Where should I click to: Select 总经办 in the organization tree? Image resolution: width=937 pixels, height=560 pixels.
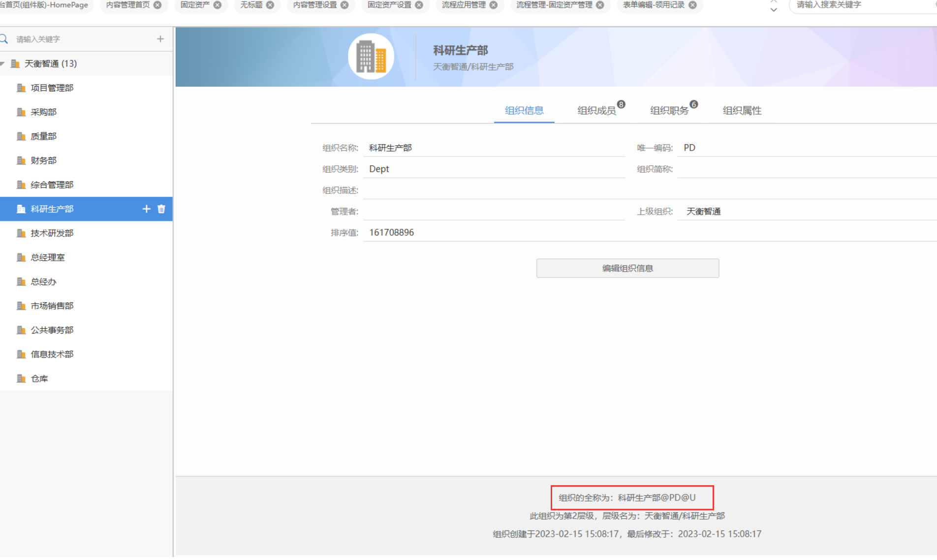86,282
